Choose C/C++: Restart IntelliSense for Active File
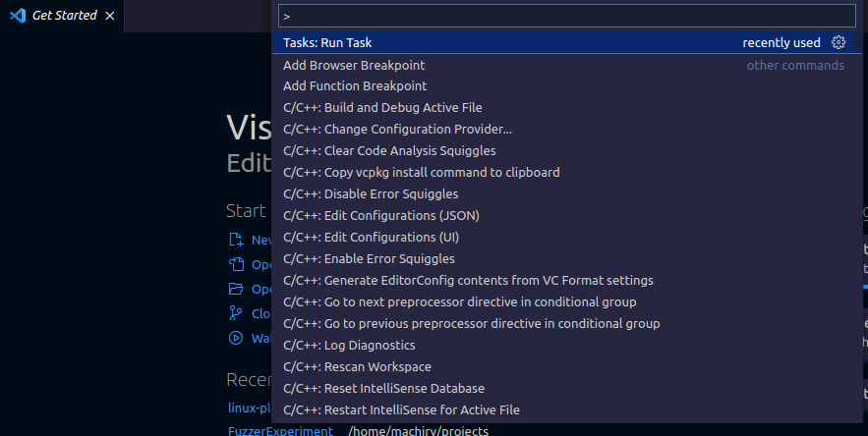The image size is (868, 436). tap(567, 410)
